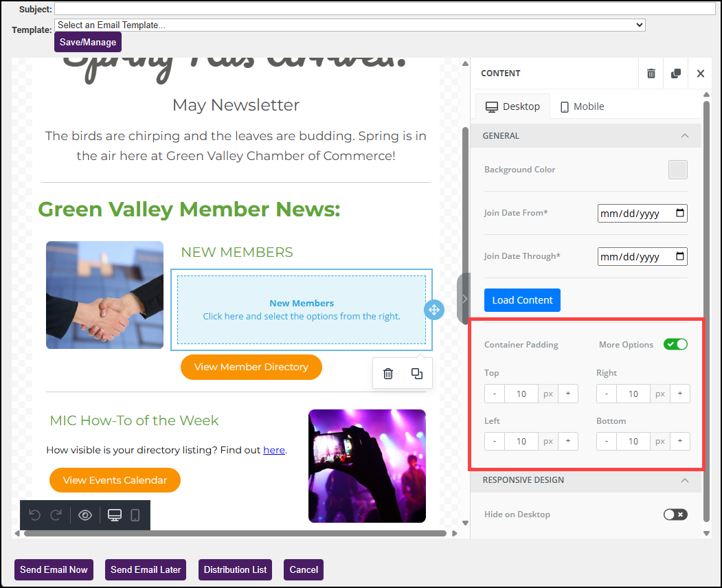Click the move handle on New Members block
Screen dimensions: 722x588
433,310
